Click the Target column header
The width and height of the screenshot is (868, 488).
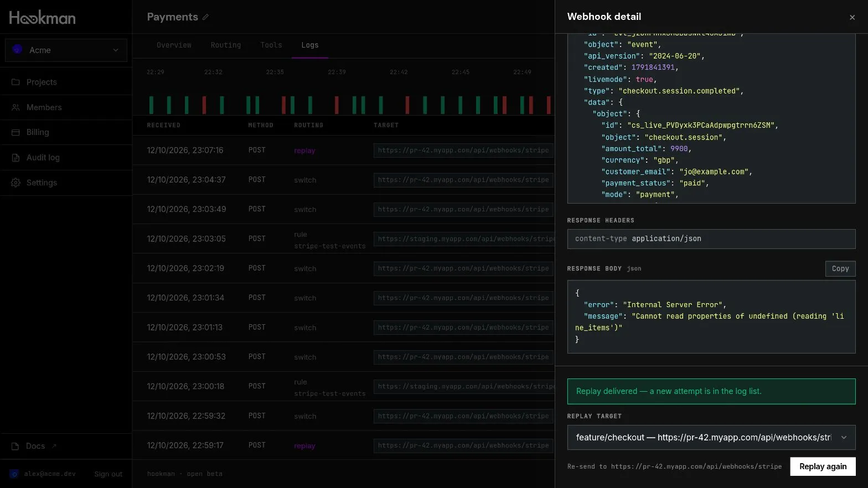coord(386,126)
